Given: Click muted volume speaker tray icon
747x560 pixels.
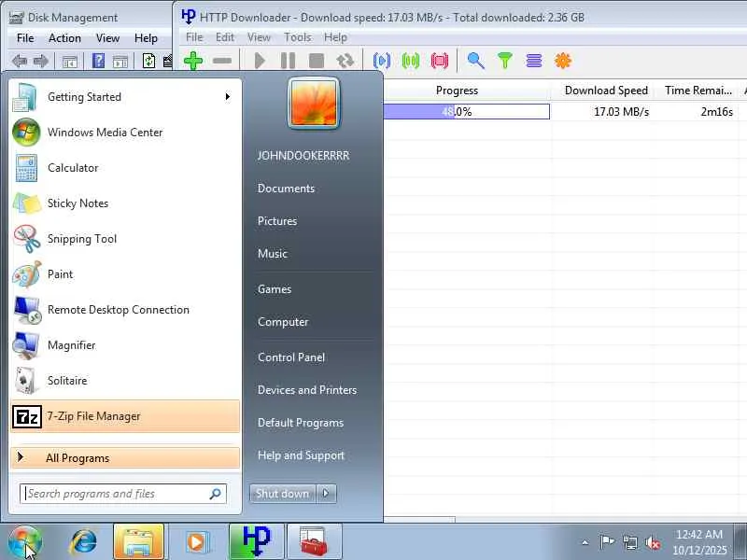Looking at the screenshot, I should pyautogui.click(x=652, y=542).
